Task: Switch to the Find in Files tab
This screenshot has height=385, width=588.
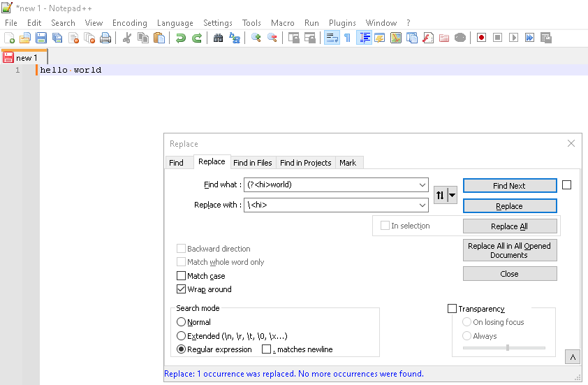Action: pos(252,163)
